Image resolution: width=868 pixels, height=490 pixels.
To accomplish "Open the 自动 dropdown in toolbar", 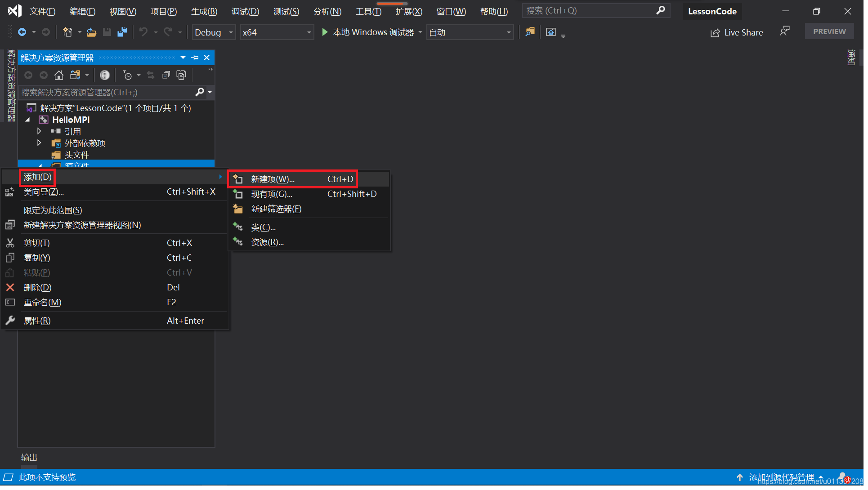I will point(470,32).
